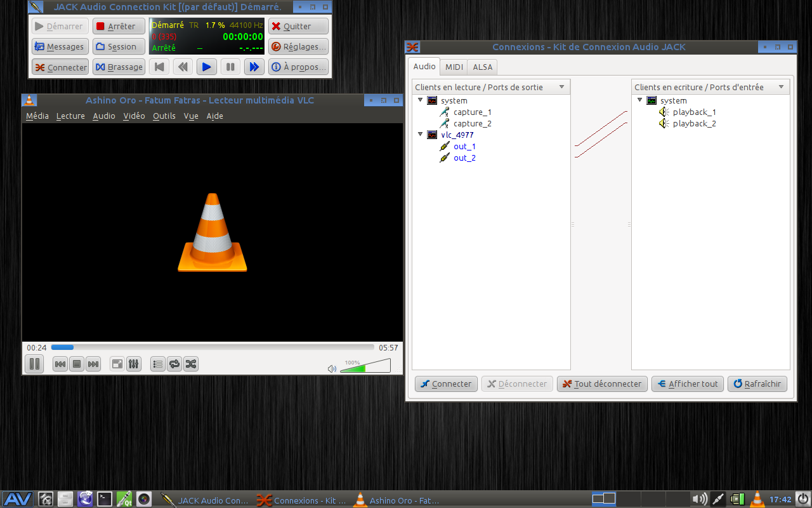
Task: Open the Média menu in VLC
Action: point(37,116)
